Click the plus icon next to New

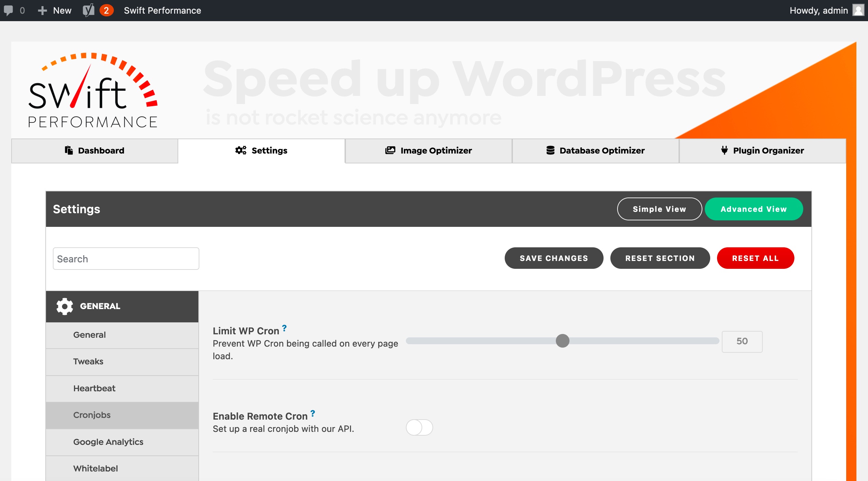point(42,11)
